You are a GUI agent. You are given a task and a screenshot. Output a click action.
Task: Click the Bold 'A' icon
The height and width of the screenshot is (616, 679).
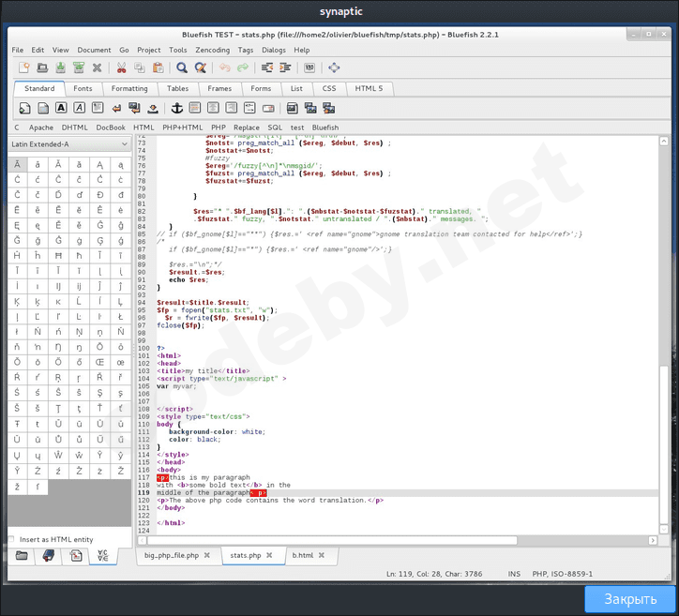(x=61, y=108)
